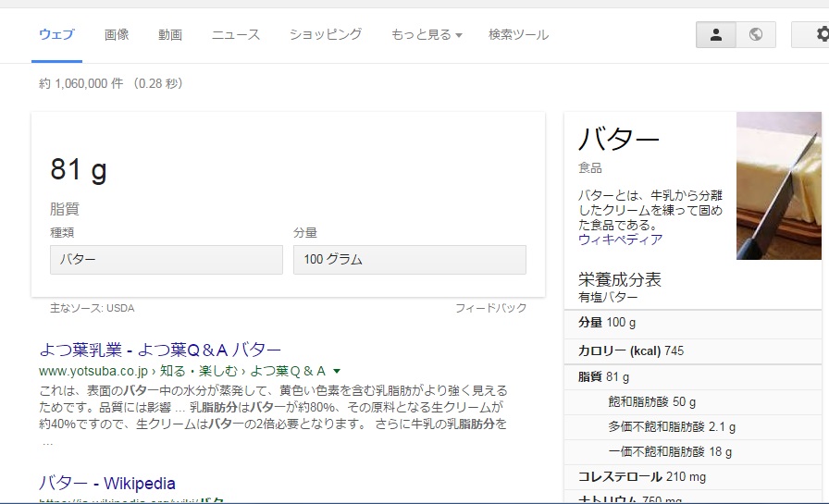This screenshot has height=504, width=829.
Task: Click the コレステロール 210 mg row
Action: click(x=693, y=476)
